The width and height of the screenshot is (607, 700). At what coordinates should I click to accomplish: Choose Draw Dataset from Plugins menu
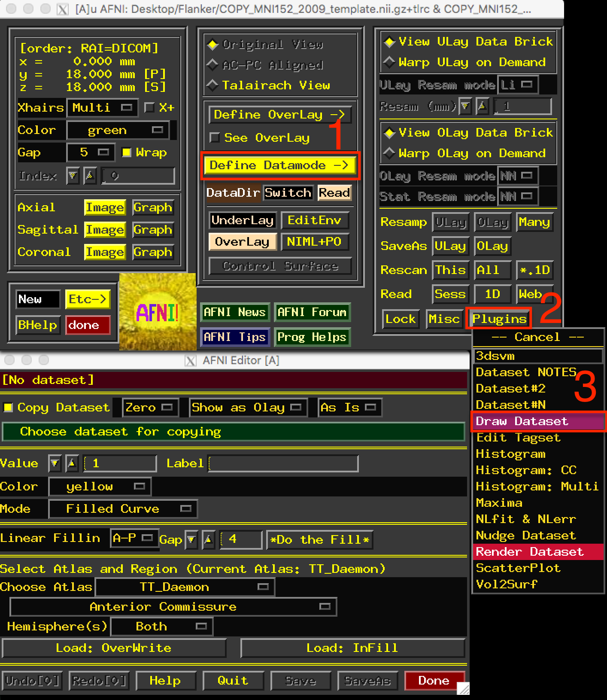tap(538, 421)
